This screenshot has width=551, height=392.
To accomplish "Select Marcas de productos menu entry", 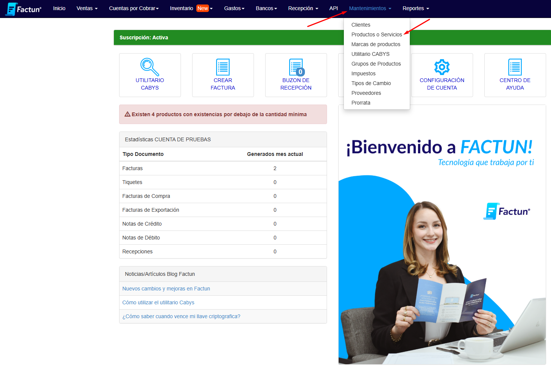I will 377,44.
